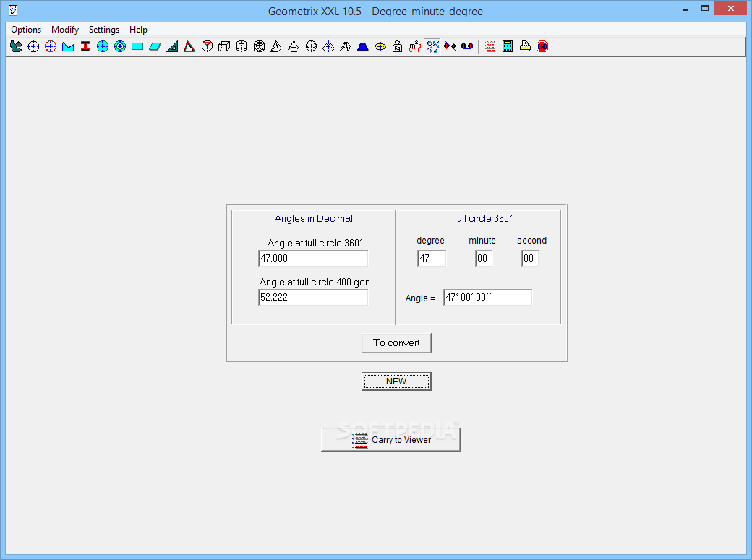Screen dimensions: 752x560
Task: Select the blue M-shaped polygon tool
Action: [x=68, y=46]
